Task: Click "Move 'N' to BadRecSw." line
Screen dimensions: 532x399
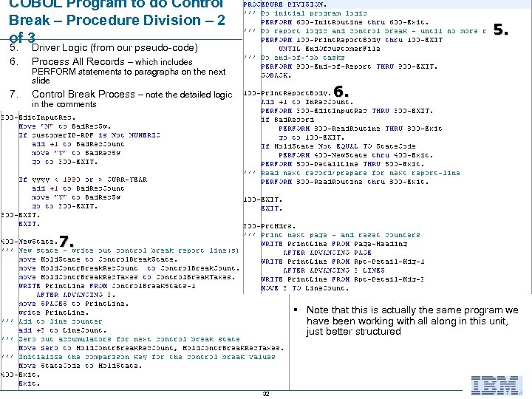Action: [65, 126]
